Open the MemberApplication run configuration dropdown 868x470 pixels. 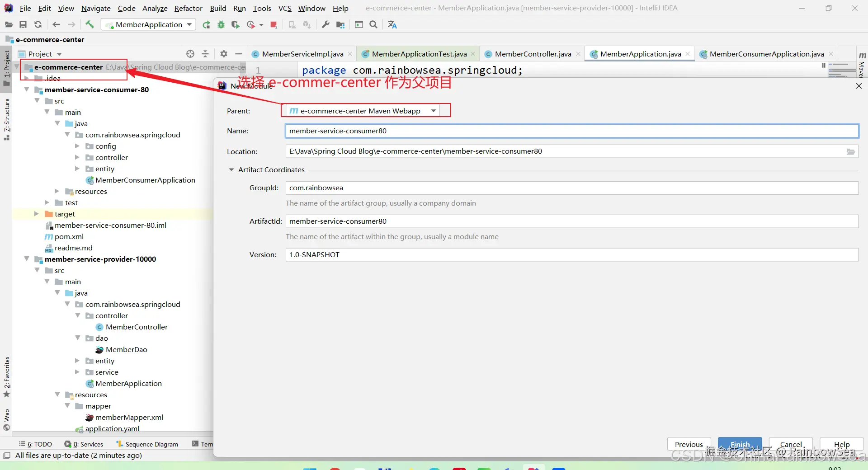tap(148, 24)
